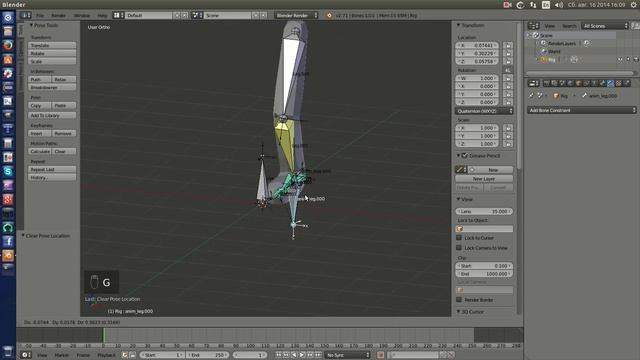Open the Ubuntu dash home icon
640x360 pixels.
tap(8, 18)
